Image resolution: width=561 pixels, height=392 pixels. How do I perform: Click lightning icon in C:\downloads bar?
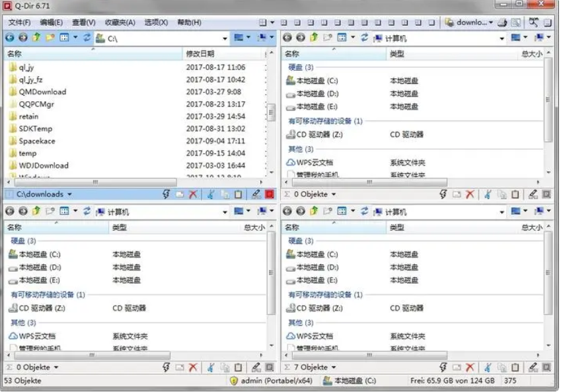point(166,194)
